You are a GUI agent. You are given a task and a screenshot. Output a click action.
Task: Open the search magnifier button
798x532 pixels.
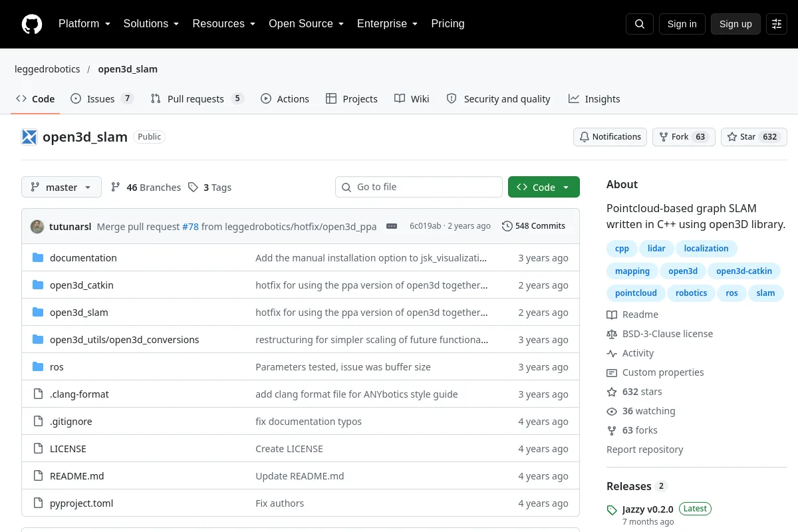(640, 24)
